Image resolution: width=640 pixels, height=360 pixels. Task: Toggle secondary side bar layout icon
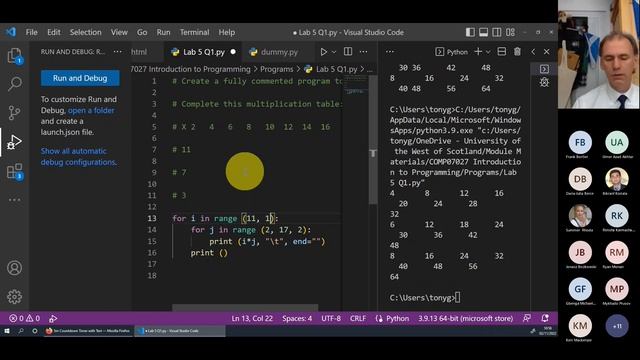pos(497,32)
